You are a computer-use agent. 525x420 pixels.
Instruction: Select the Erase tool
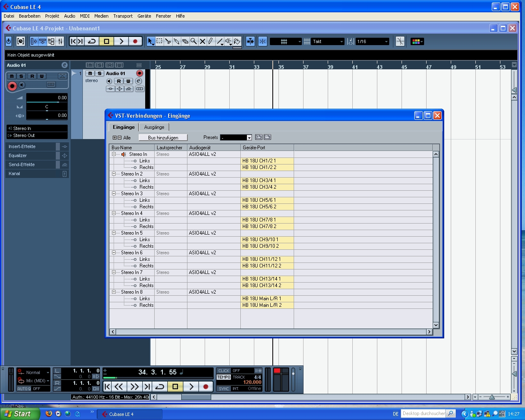point(185,41)
